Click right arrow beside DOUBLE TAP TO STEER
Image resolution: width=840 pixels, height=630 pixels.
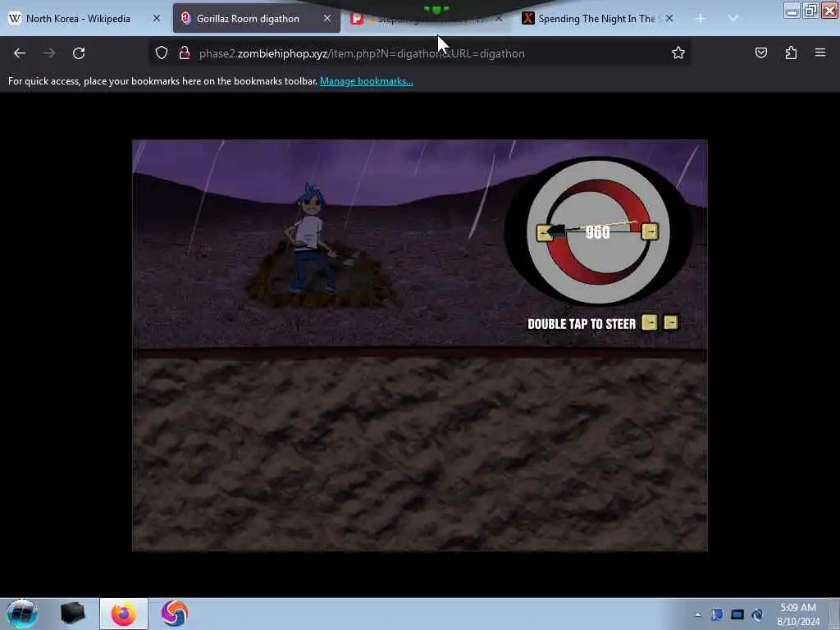pyautogui.click(x=671, y=322)
